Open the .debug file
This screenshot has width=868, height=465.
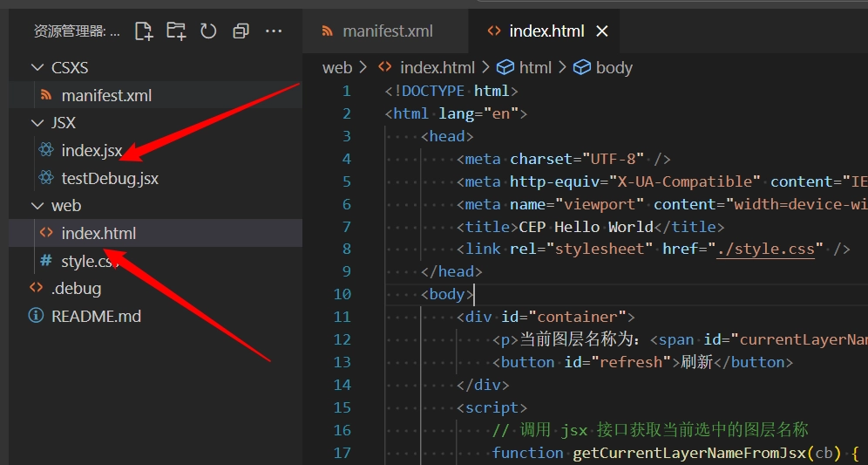click(x=76, y=288)
